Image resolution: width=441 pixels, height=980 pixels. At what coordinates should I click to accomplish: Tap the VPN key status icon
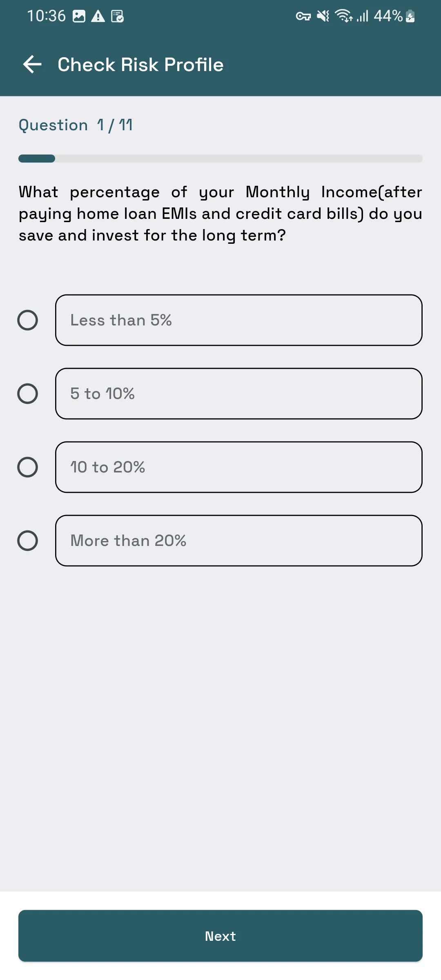tap(303, 16)
